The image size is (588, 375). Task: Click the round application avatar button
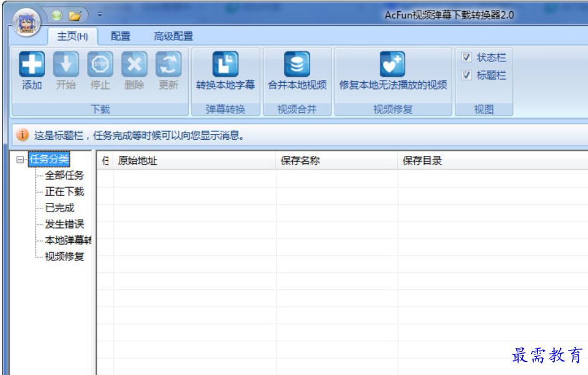26,23
